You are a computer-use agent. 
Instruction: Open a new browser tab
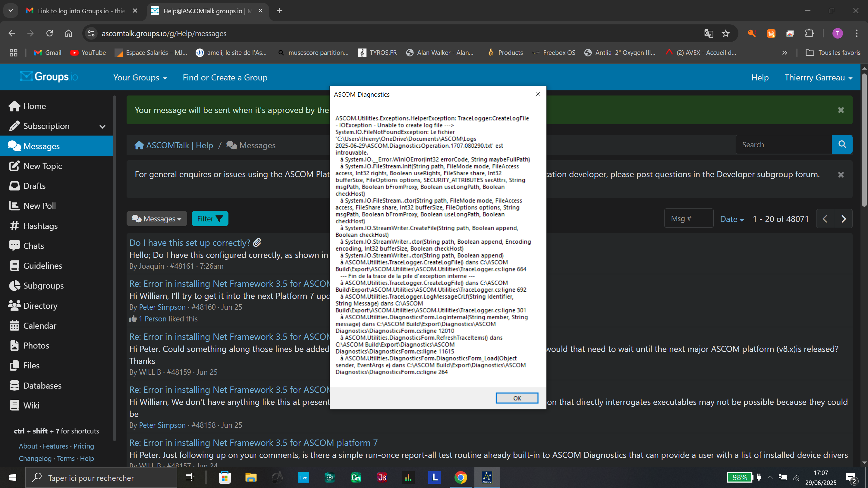point(279,11)
